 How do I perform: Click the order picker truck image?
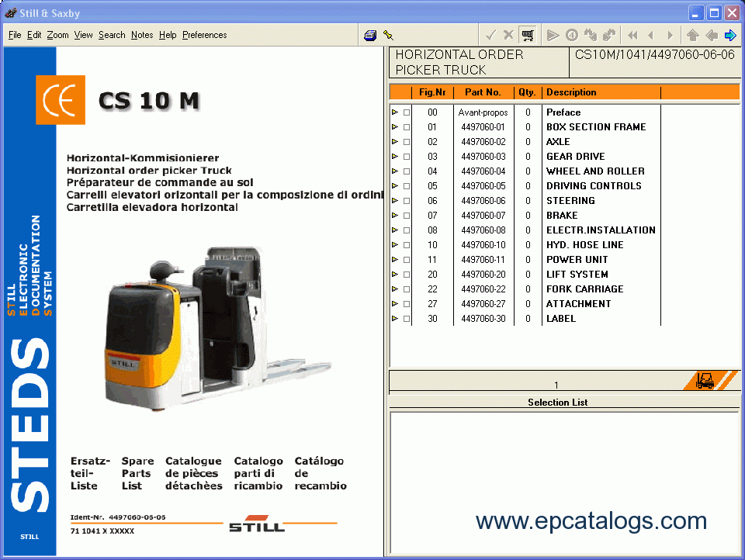(217, 329)
